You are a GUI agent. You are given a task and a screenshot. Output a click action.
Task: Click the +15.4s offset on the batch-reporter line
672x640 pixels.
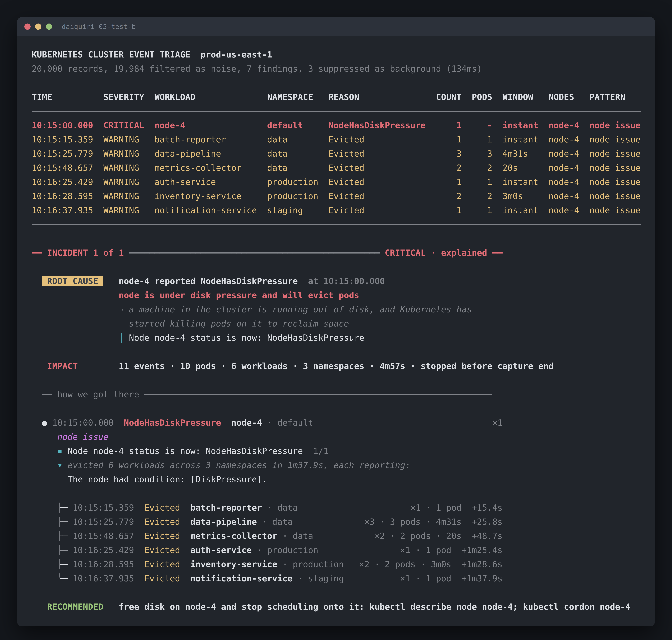tap(487, 508)
